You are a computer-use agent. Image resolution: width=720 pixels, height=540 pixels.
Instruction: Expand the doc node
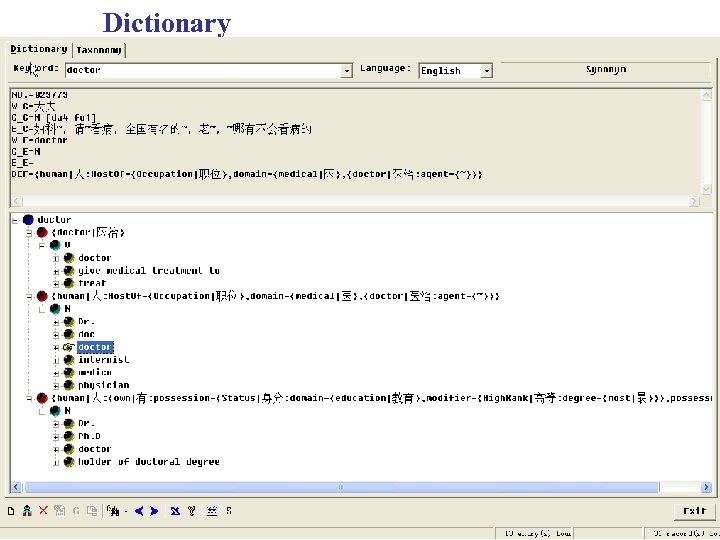tap(56, 335)
